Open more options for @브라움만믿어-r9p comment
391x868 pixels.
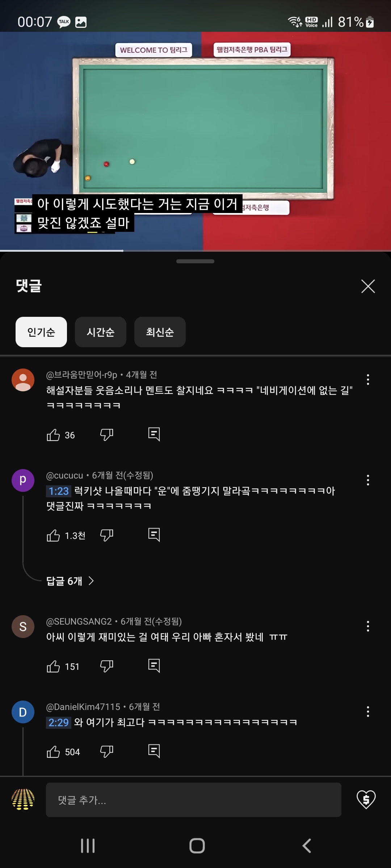(x=368, y=379)
